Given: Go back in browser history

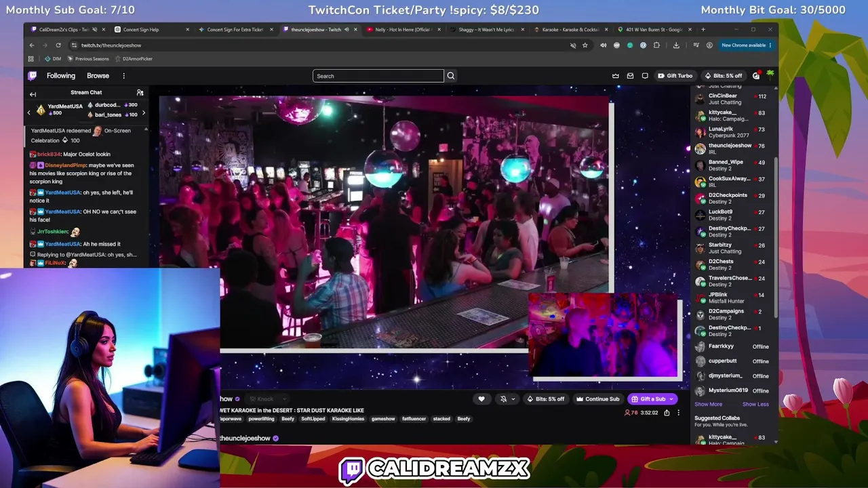Looking at the screenshot, I should [x=31, y=45].
